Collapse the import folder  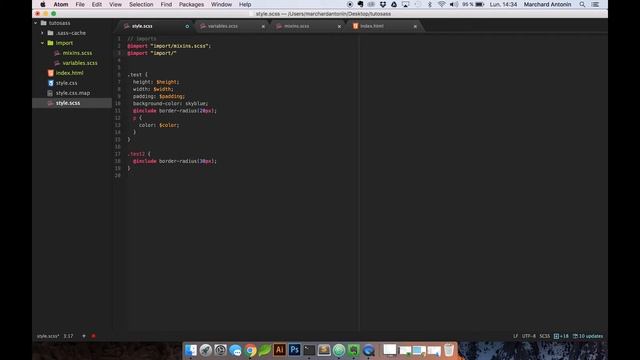[42, 43]
